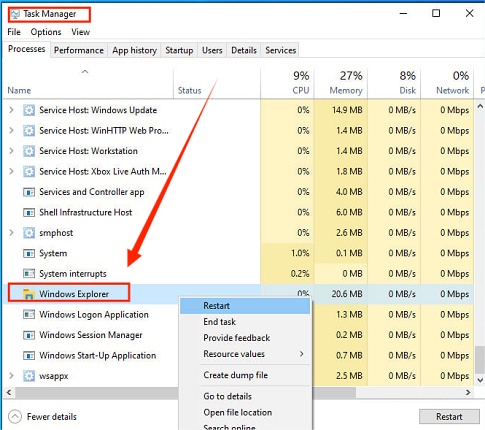
Task: Switch to the Details tab
Action: (x=244, y=50)
